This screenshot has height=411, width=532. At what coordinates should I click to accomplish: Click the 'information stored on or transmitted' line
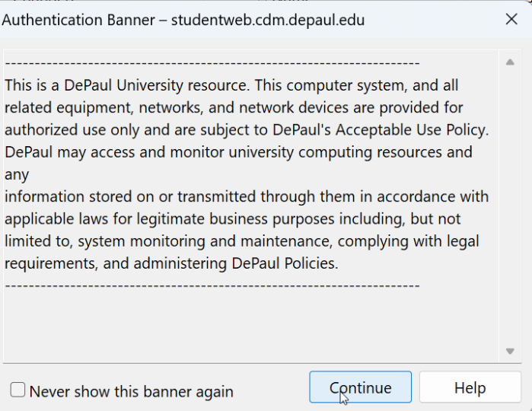(246, 196)
